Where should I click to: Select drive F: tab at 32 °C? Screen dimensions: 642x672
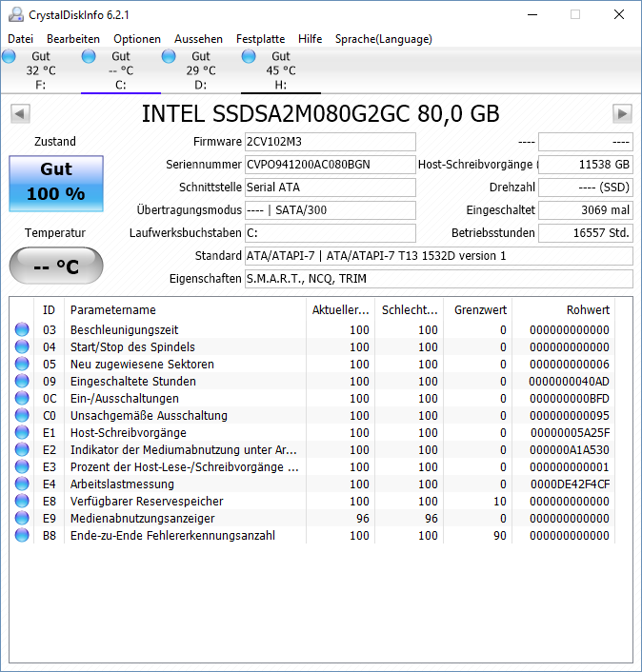[x=41, y=70]
